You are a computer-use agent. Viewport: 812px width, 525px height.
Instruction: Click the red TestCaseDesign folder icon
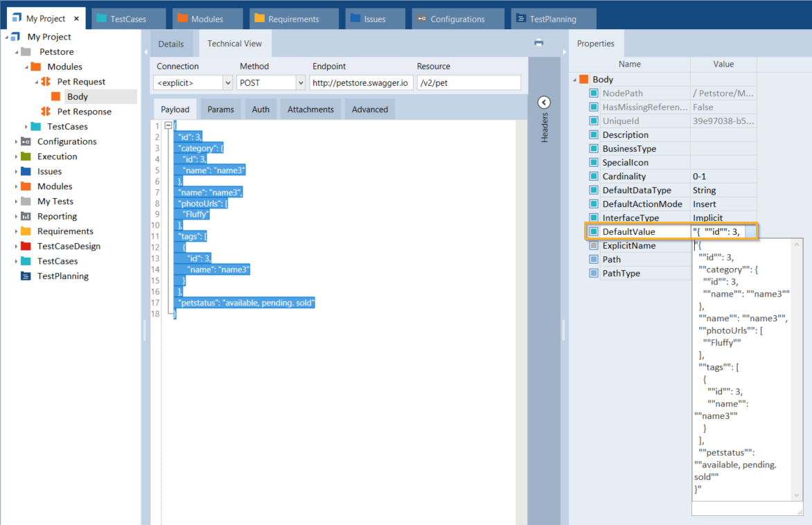pyautogui.click(x=26, y=246)
